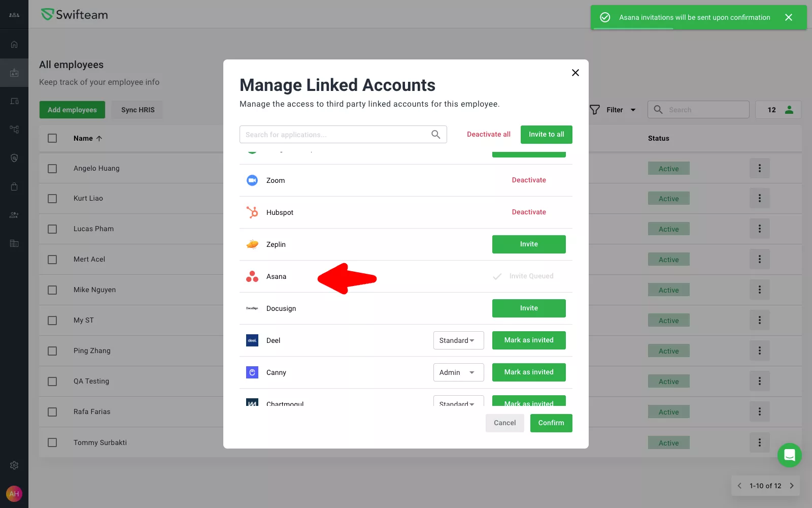Open the settings gear in the sidebar

pyautogui.click(x=14, y=465)
